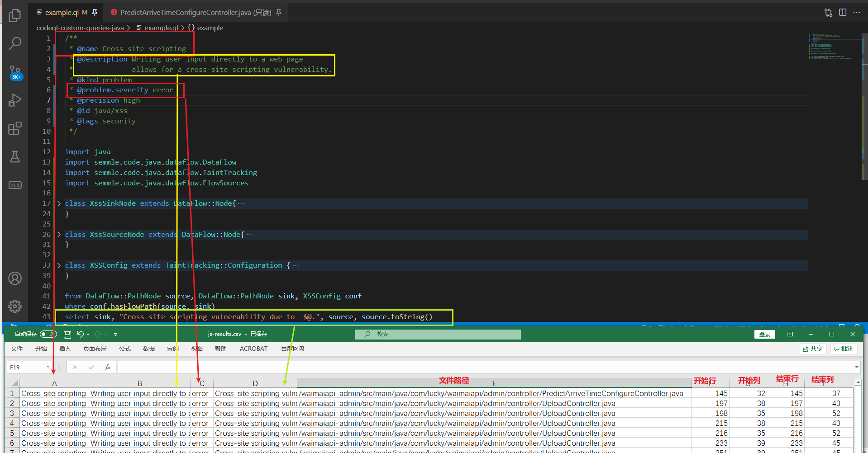Open the Redo history dropdown arrow in Excel
Screen dimensions: 868x453
(105, 335)
